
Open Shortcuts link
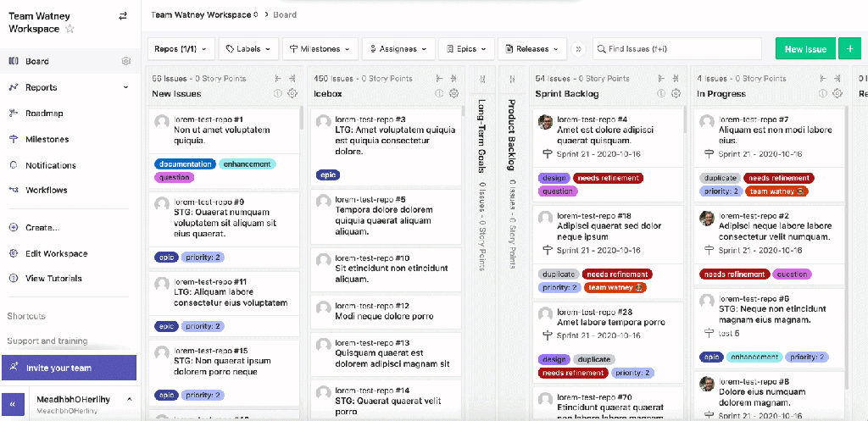[x=26, y=316]
